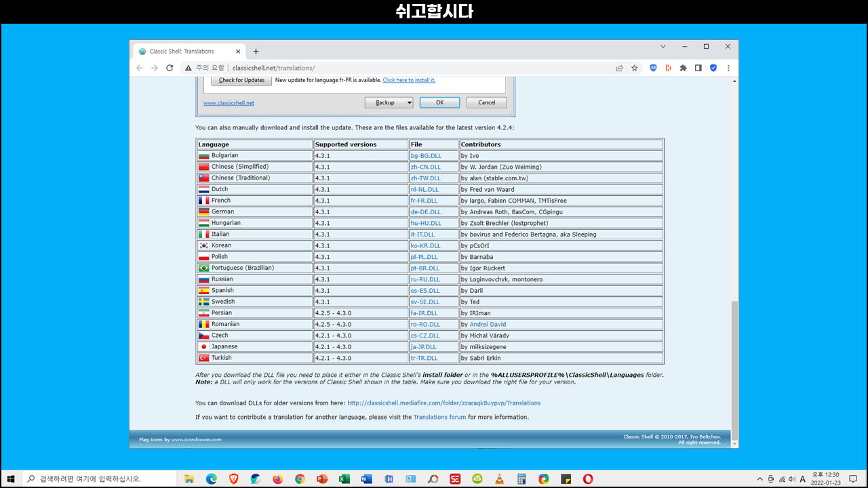Image resolution: width=868 pixels, height=488 pixels.
Task: Click the Check for Updates button
Action: coord(241,80)
